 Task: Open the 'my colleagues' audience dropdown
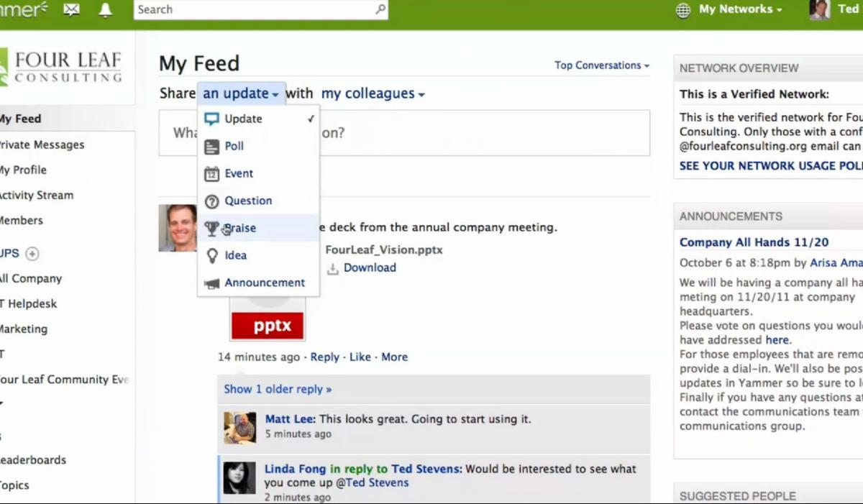click(373, 93)
